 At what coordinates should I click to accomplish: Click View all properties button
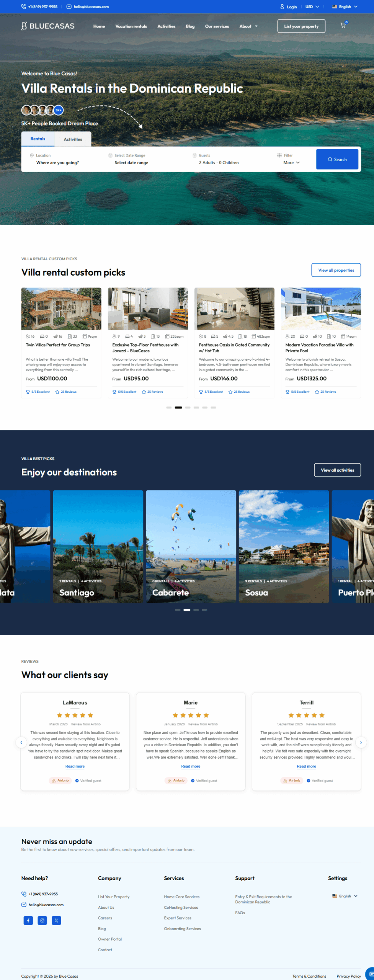[336, 270]
